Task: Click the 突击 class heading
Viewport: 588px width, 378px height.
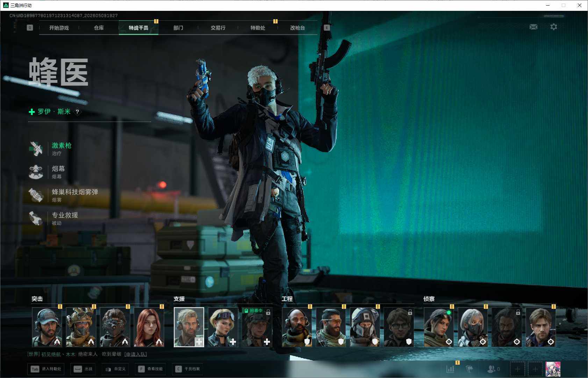Action: [x=37, y=299]
